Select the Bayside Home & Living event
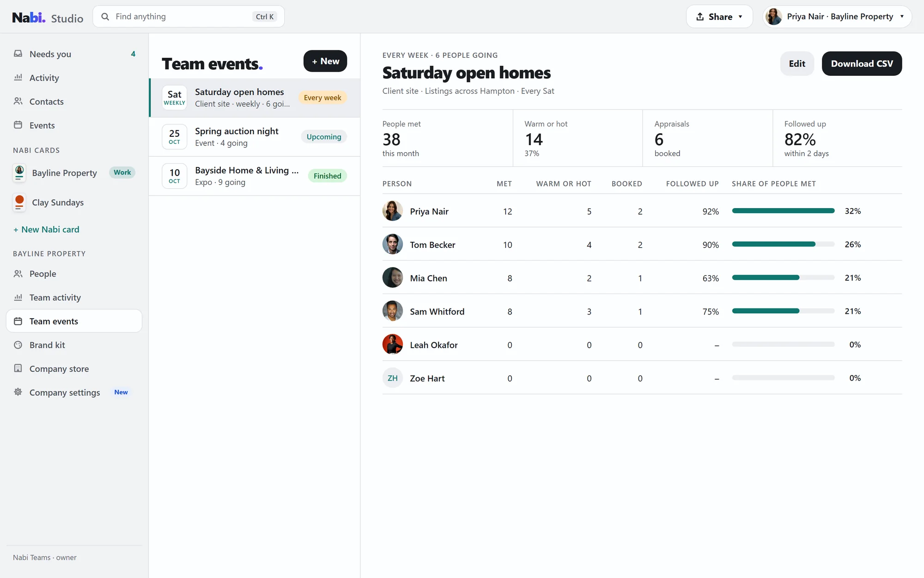Screen dimensions: 924x578 point(255,176)
